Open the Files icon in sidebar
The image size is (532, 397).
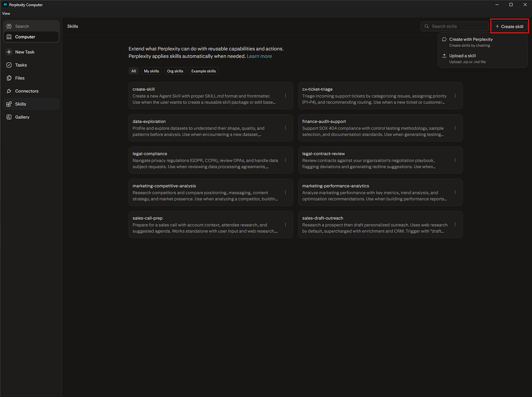click(9, 78)
